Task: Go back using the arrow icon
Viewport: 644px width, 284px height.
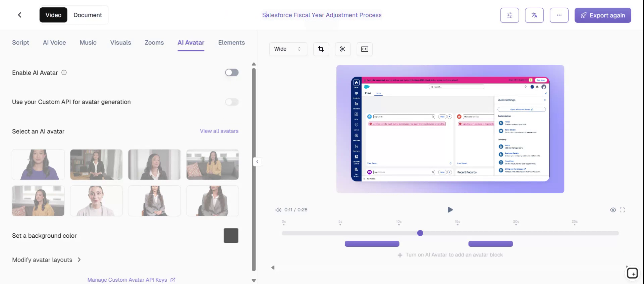Action: (x=20, y=15)
